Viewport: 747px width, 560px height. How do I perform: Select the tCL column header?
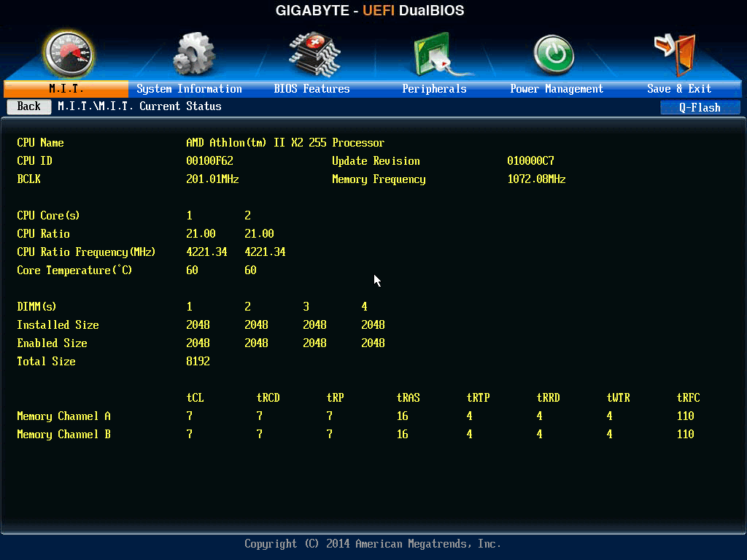196,397
